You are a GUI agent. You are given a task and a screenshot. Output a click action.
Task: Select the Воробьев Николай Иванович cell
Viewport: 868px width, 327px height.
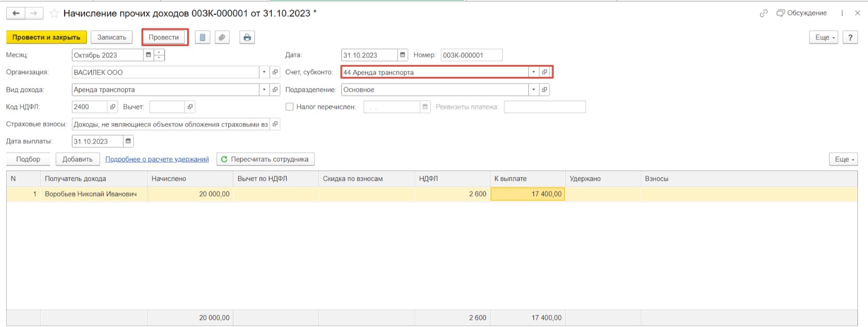94,194
